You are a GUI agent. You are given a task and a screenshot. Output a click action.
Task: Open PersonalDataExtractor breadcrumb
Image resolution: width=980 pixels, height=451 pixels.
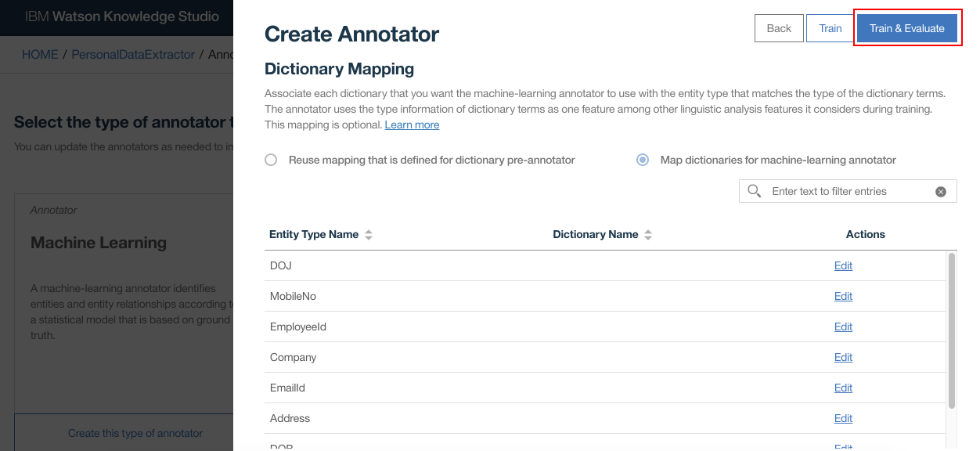[x=133, y=55]
